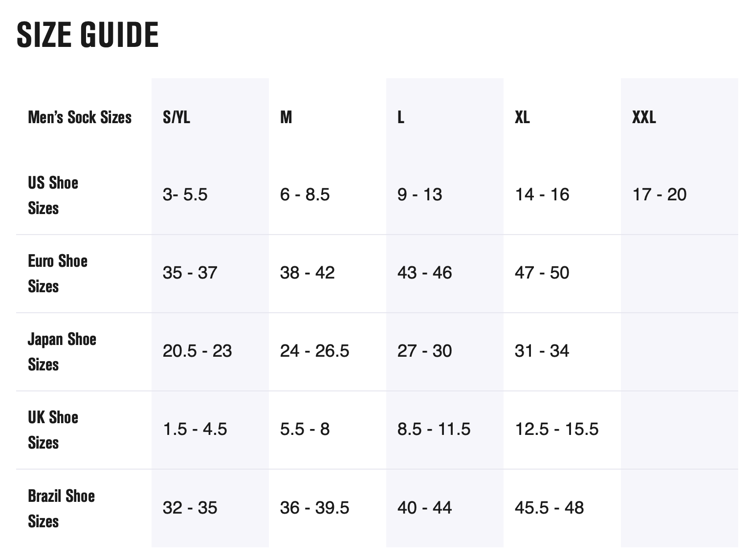Select the S/YL column header
The image size is (748, 560).
tap(176, 117)
